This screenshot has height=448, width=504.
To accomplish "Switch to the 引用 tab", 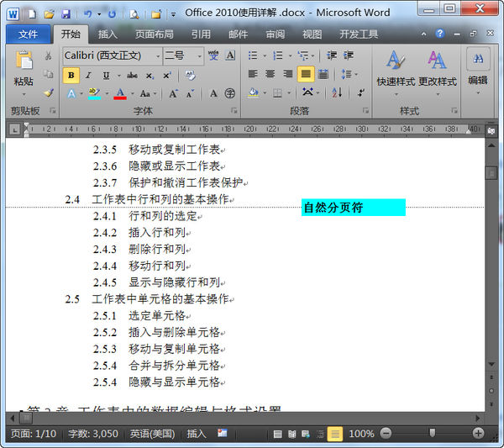I will 201,34.
